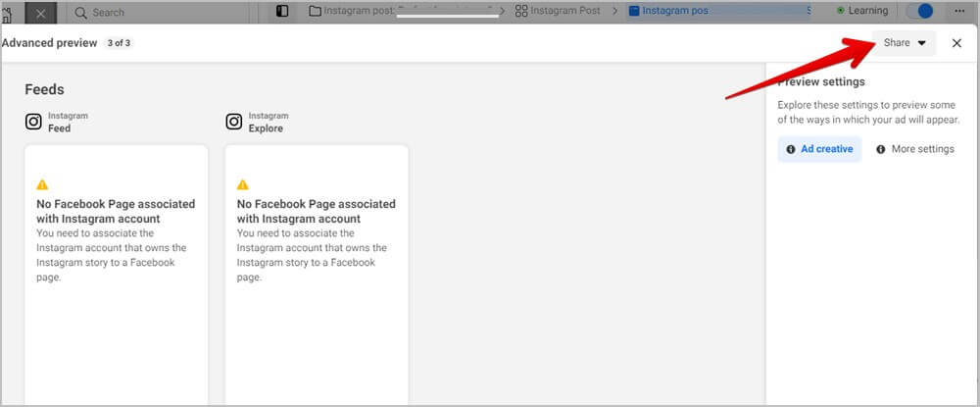Toggle the side panel layout icon
Viewport: 980px width, 407px height.
click(282, 11)
